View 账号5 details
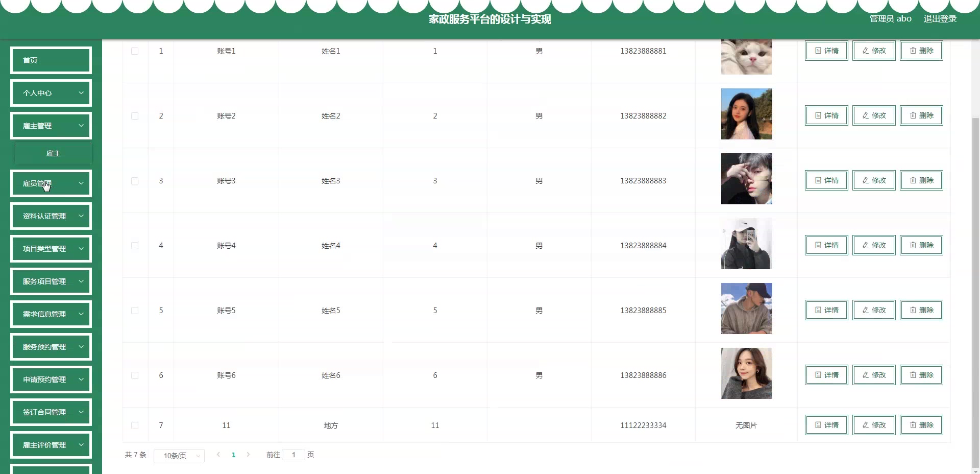Screen dimensions: 980x474 pos(826,310)
